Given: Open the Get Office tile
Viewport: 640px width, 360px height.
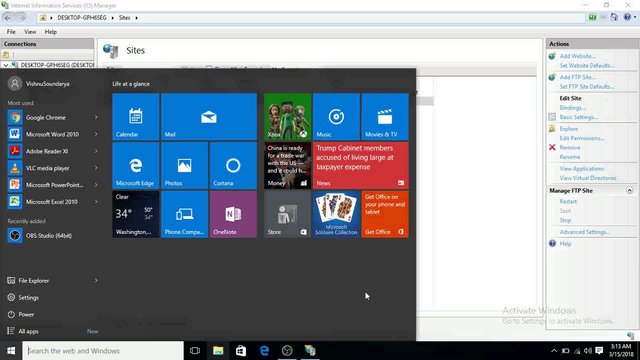Looking at the screenshot, I should click(x=385, y=214).
